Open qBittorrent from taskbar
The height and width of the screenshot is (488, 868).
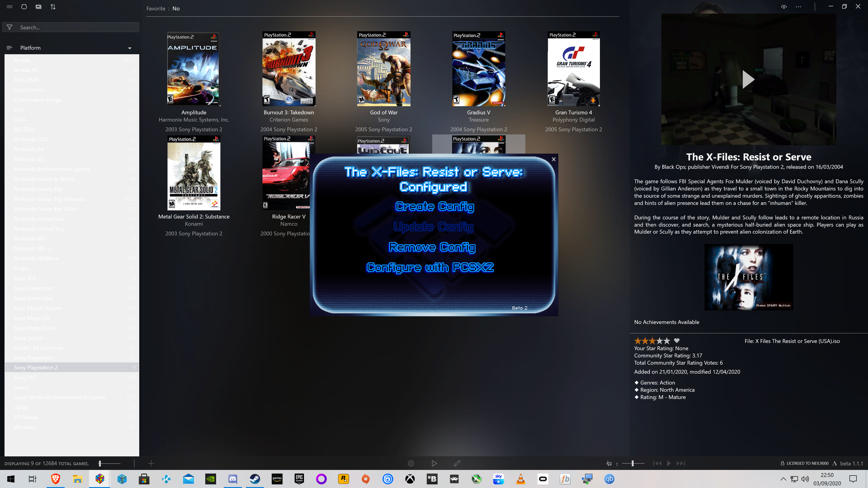pyautogui.click(x=609, y=479)
